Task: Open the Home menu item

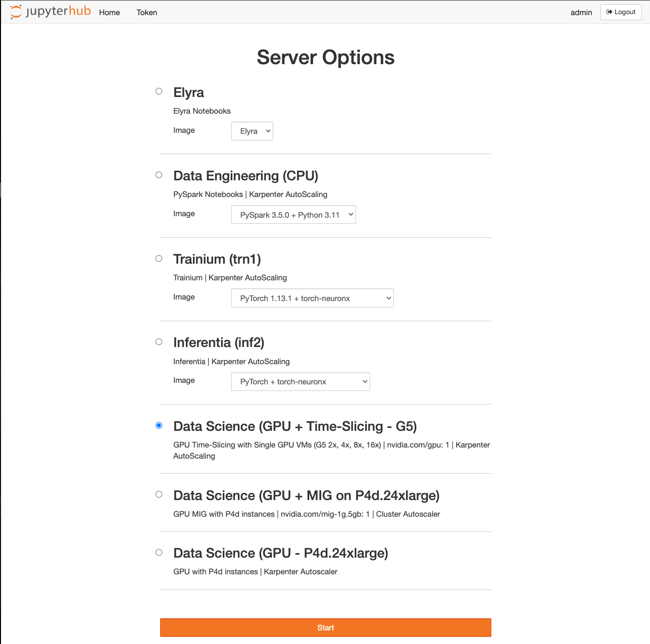Action: [x=110, y=13]
